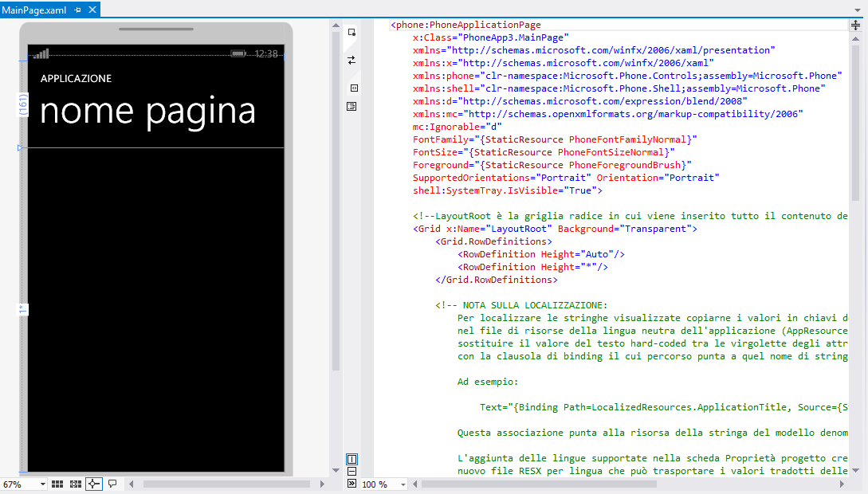Click the Foreground PhoneForegroundBrush line
Image resolution: width=868 pixels, height=494 pixels.
552,165
